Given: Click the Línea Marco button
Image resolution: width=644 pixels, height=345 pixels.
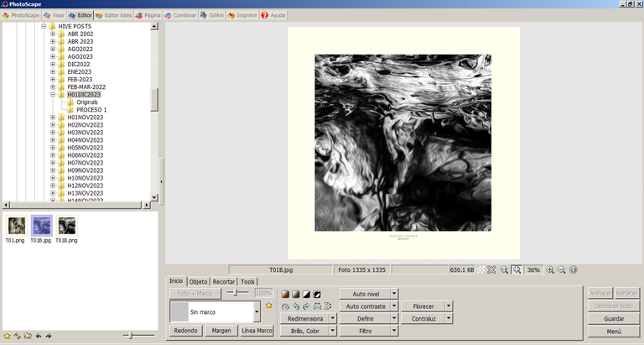Looking at the screenshot, I should [x=257, y=331].
